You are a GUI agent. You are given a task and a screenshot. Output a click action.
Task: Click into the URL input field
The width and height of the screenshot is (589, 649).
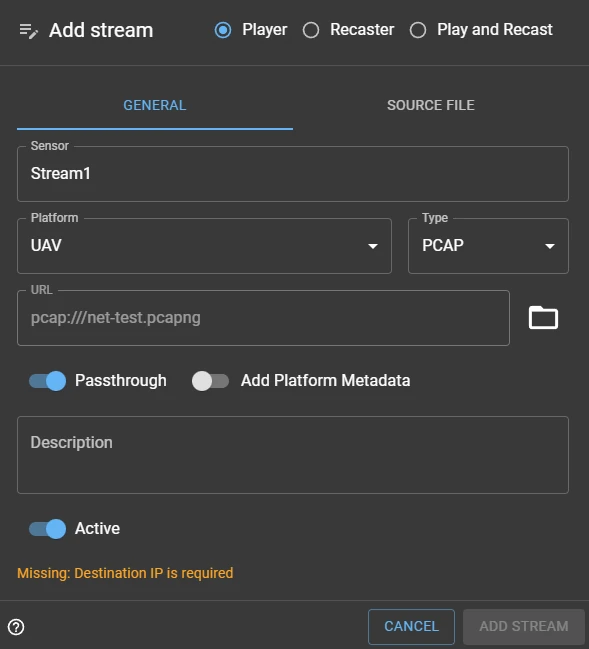263,318
